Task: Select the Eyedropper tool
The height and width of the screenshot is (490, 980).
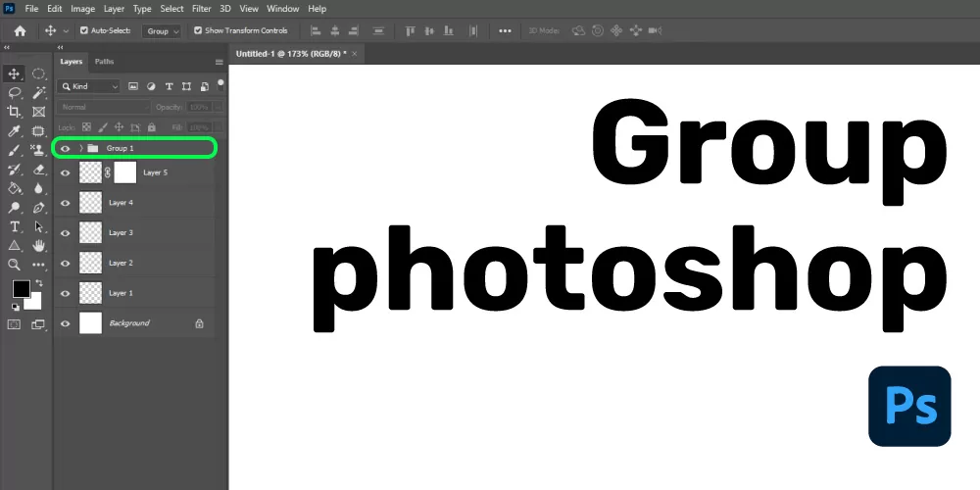Action: (x=14, y=131)
